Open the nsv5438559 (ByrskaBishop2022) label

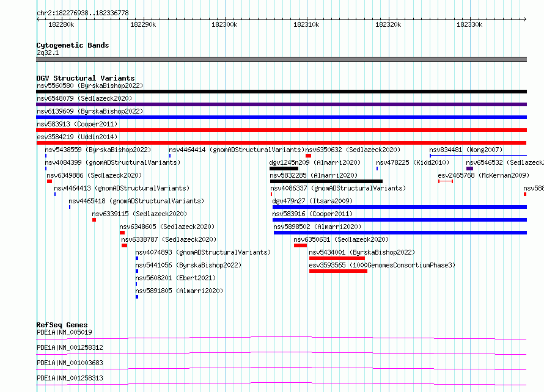click(x=98, y=150)
